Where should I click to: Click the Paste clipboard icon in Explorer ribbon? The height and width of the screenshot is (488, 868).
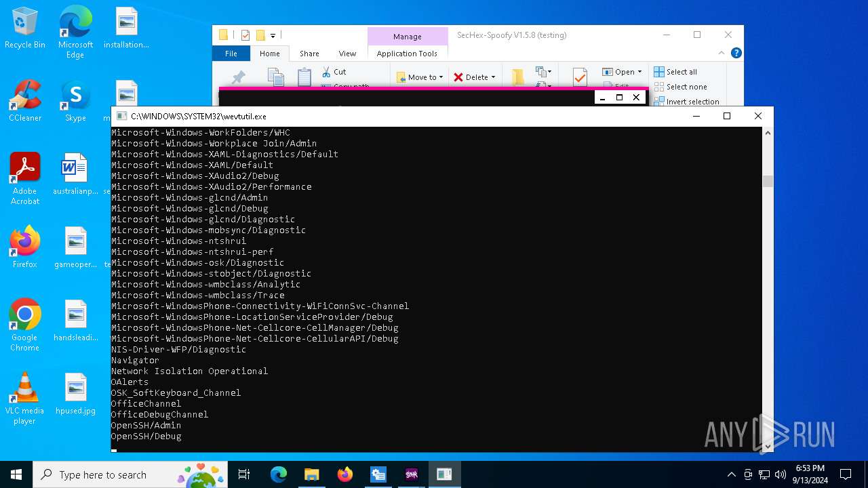[304, 77]
